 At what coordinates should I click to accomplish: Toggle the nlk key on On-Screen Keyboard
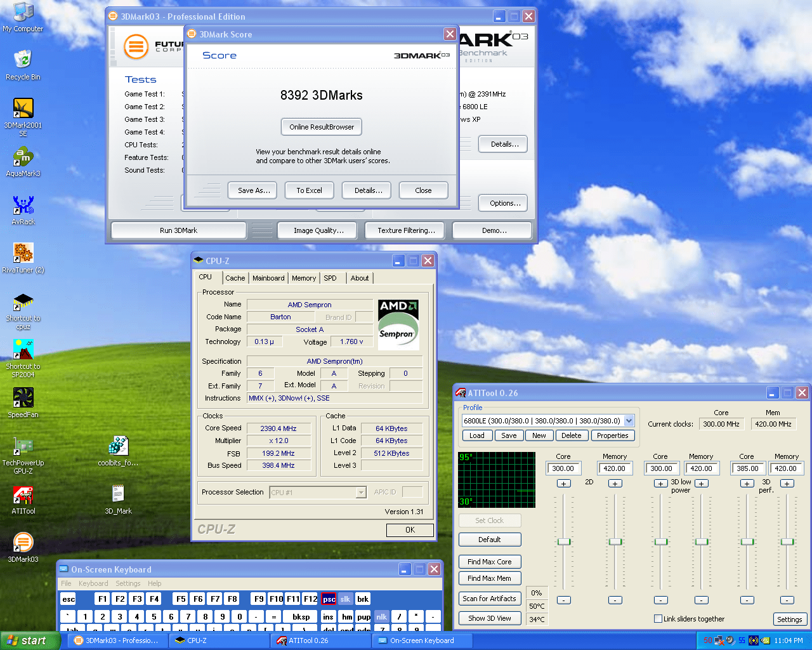pos(381,616)
